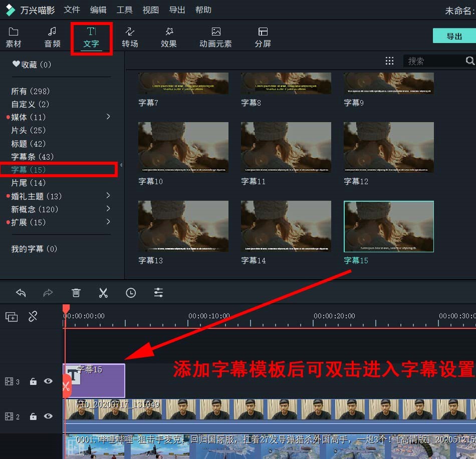Screen dimensions: 476x459
Task: Click the redo arrow icon
Action: [48, 293]
